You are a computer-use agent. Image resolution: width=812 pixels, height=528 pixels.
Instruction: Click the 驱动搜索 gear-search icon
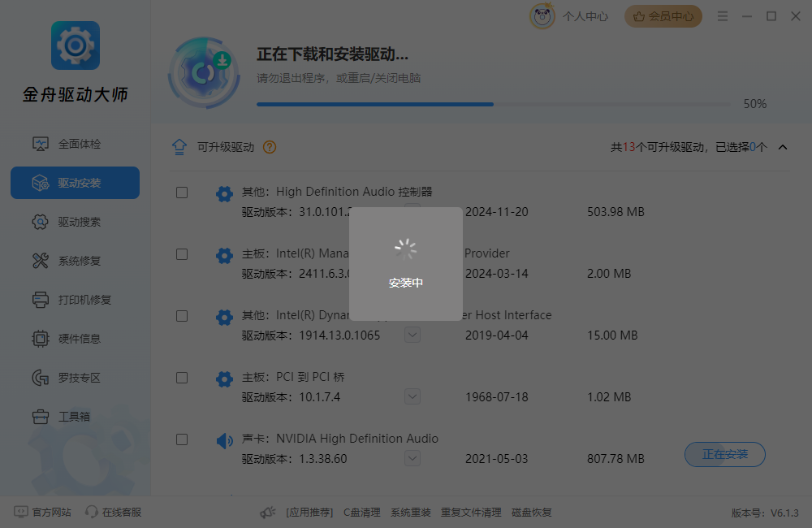[x=41, y=222]
